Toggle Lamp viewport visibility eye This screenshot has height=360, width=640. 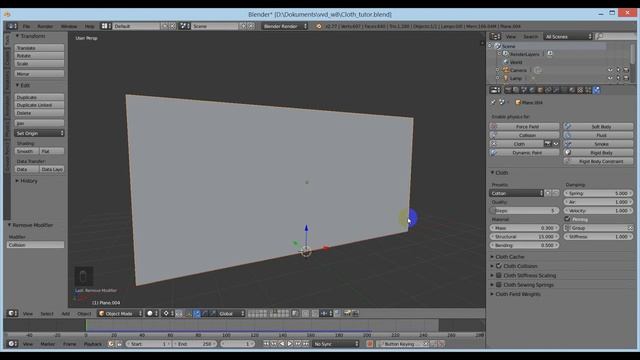pos(610,78)
